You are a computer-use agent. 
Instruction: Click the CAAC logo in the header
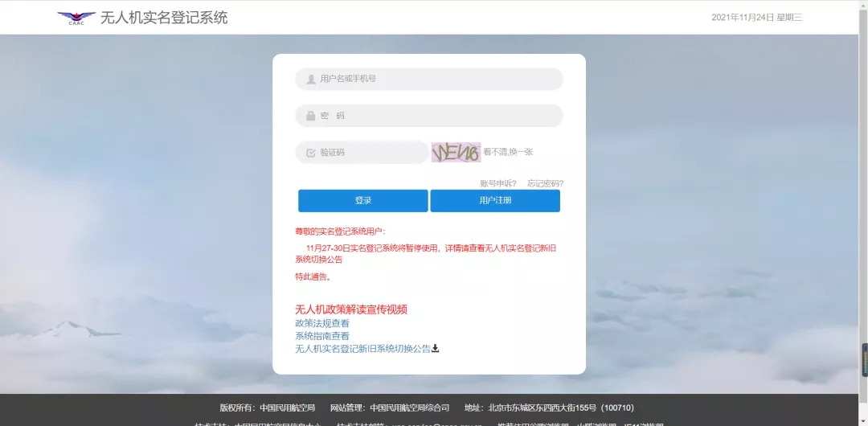coord(76,18)
